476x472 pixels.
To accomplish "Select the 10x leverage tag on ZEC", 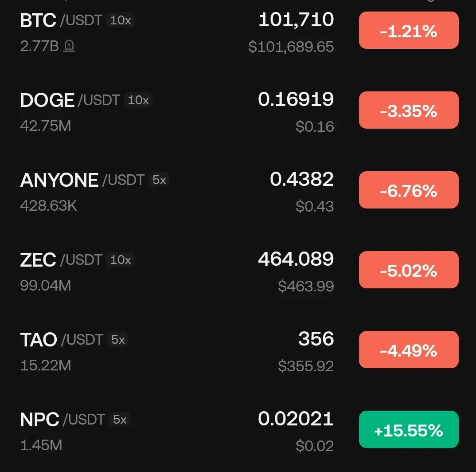I will pos(121,260).
